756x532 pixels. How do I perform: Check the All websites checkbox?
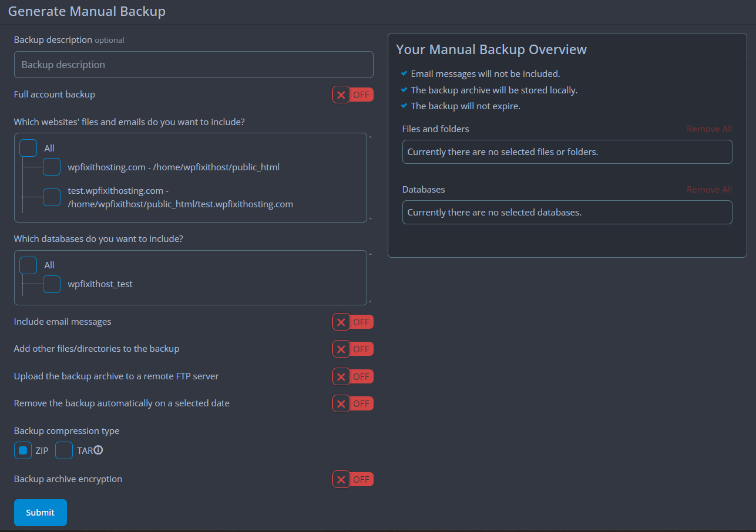point(28,148)
